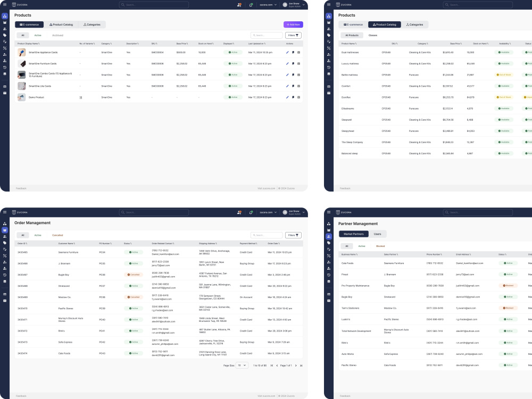532x399 pixels.
Task: Select order 3435467 for Bugle Boy
Action: click(159, 275)
